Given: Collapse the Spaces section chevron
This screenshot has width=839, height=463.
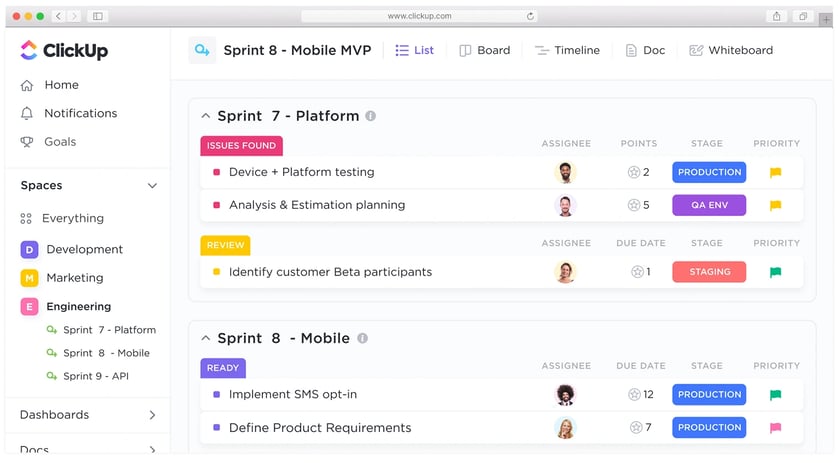Looking at the screenshot, I should click(x=152, y=186).
